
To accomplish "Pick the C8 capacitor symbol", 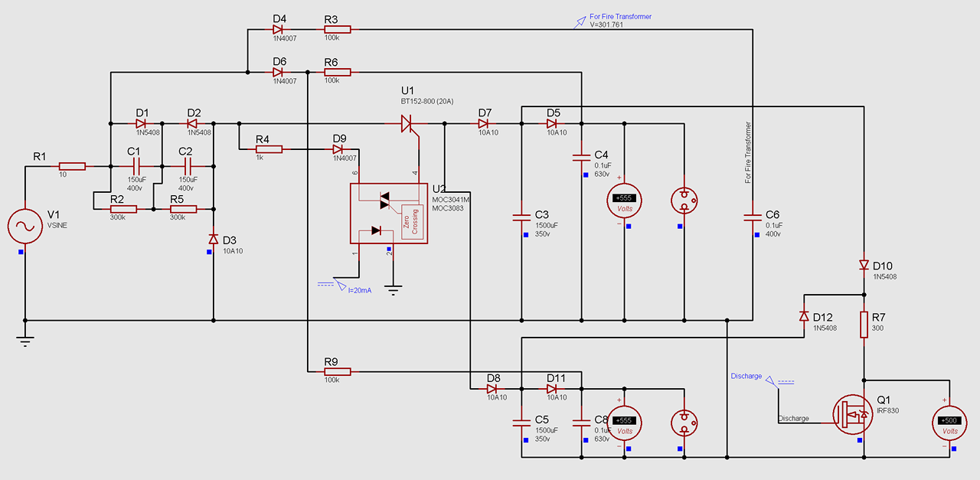I will pos(581,423).
